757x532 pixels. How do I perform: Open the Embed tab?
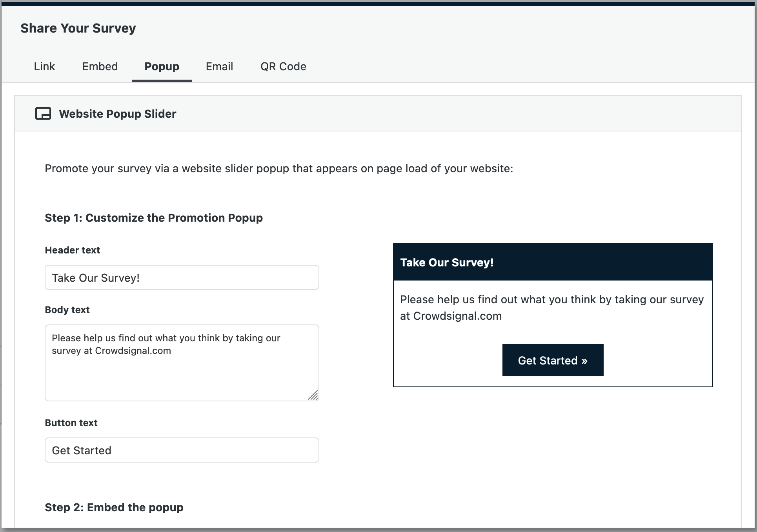coord(100,67)
